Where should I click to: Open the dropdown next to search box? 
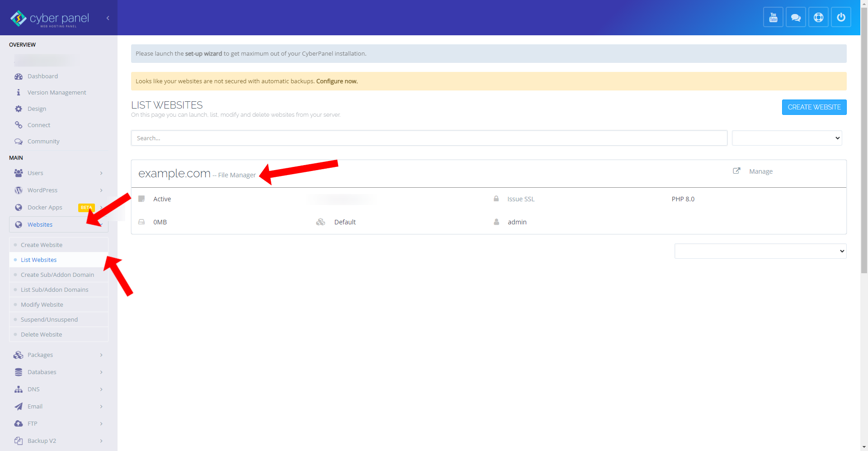point(787,138)
